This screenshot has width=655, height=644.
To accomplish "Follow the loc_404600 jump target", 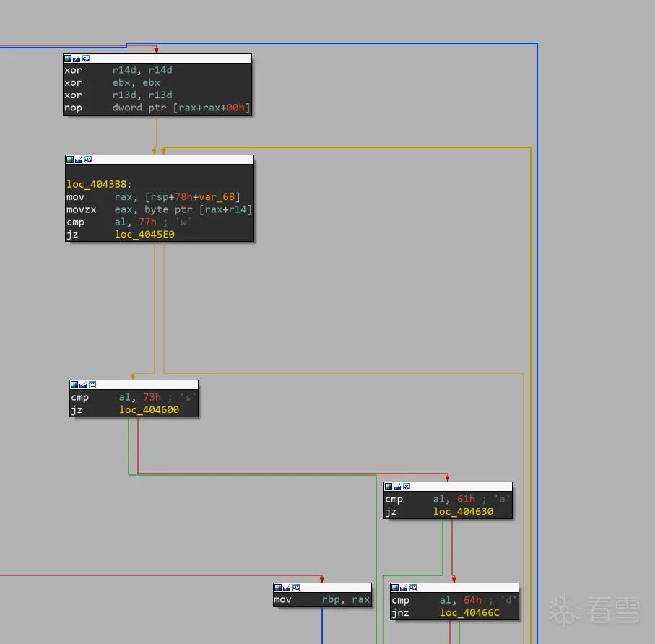I will point(149,409).
